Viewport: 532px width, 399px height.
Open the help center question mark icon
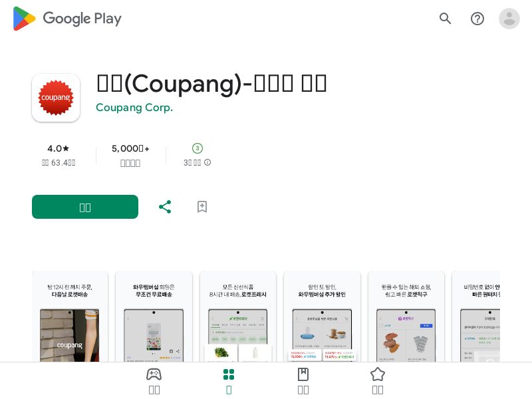477,19
